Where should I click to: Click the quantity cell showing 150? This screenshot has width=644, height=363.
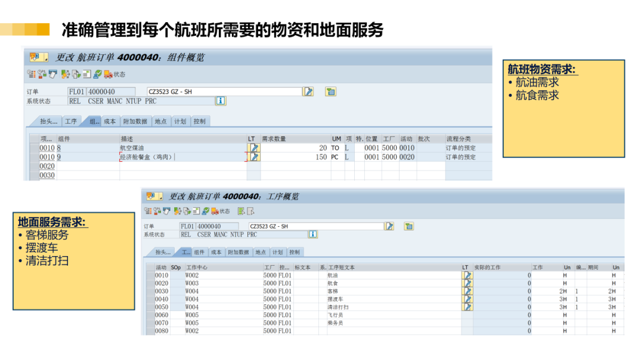[x=296, y=156]
